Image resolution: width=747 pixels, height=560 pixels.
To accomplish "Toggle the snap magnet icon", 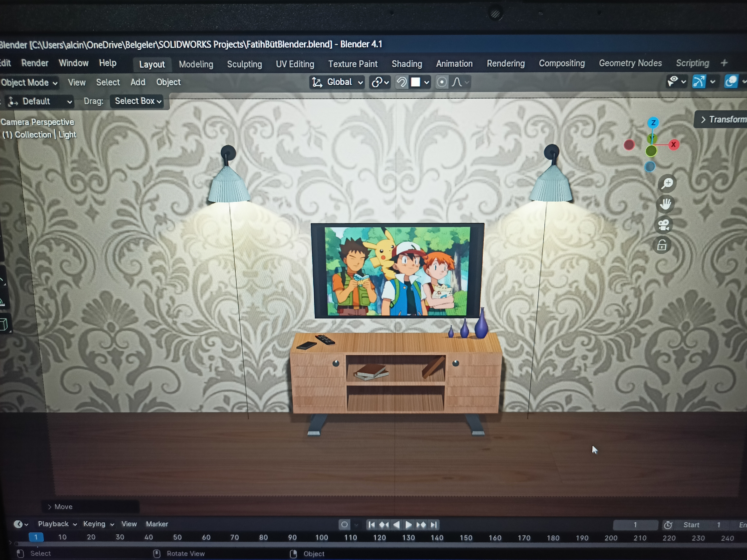I will coord(402,82).
